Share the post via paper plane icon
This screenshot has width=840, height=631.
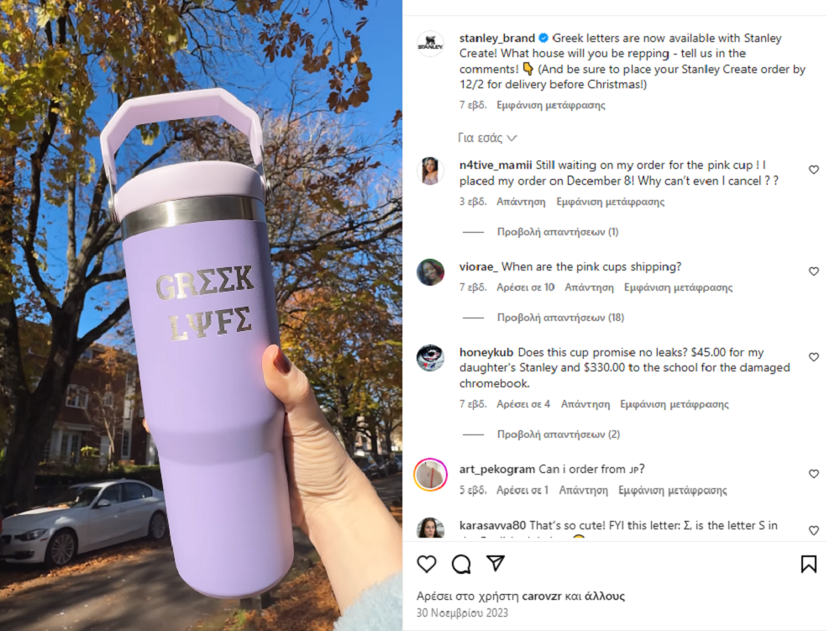(x=496, y=563)
